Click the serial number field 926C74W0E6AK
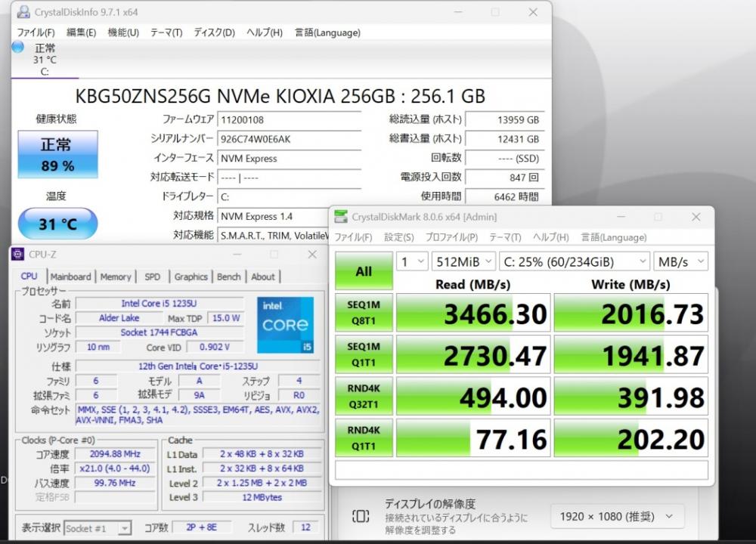The image size is (756, 544). 290,139
